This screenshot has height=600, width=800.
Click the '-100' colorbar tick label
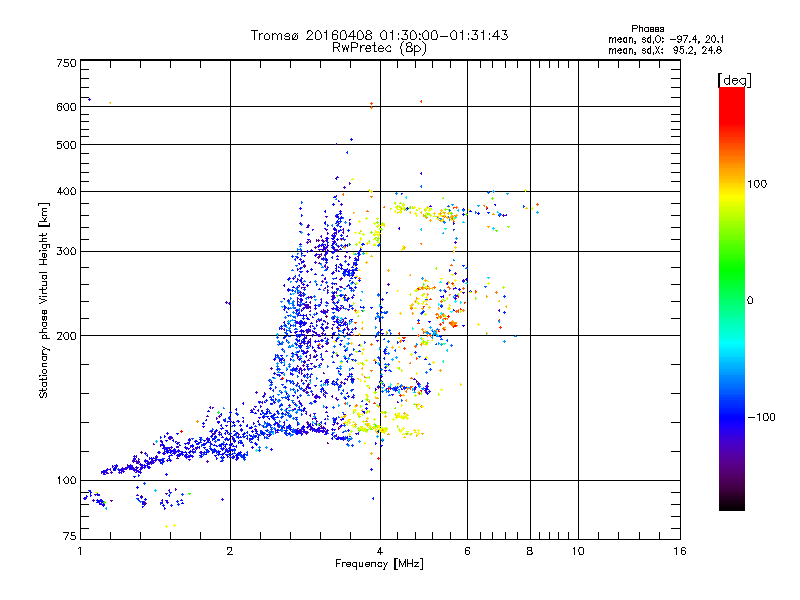pos(761,417)
